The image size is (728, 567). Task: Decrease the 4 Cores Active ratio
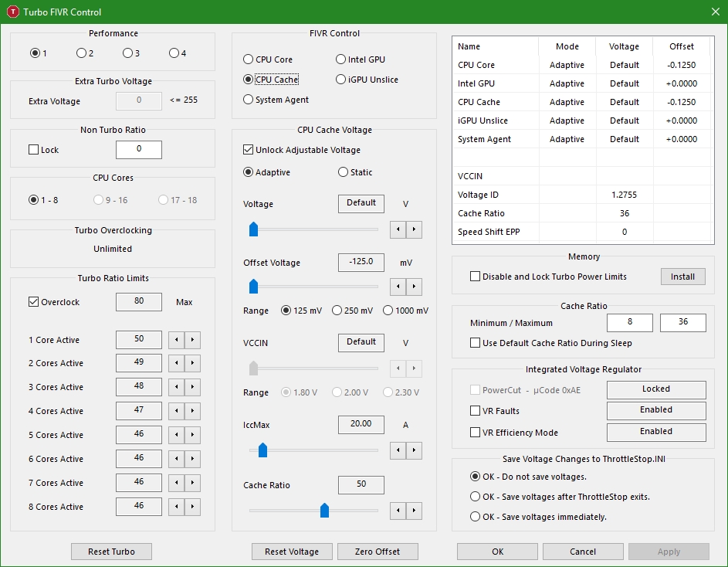pos(177,411)
